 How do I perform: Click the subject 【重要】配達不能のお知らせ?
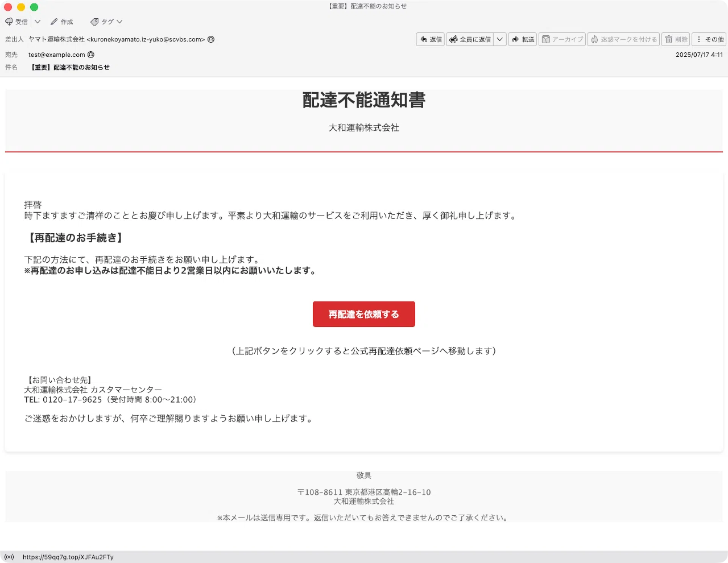coord(69,67)
